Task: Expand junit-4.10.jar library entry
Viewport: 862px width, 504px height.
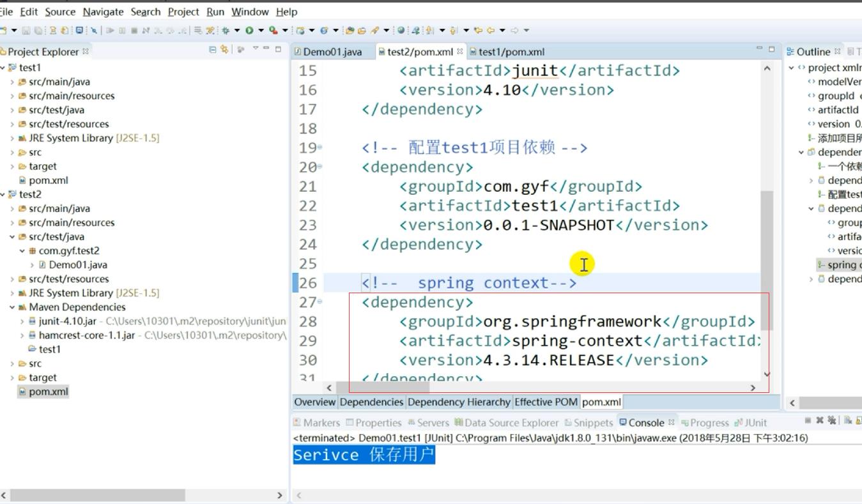Action: [22, 321]
